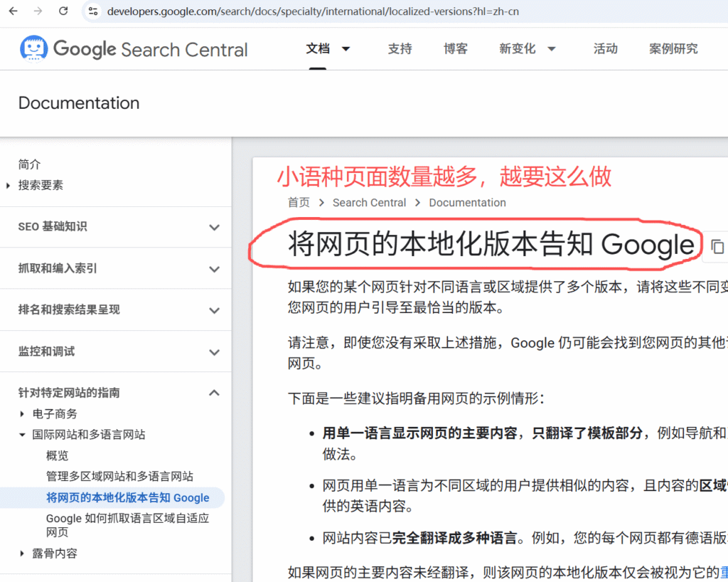Expand the 监控和调试 section chevron

click(x=214, y=352)
